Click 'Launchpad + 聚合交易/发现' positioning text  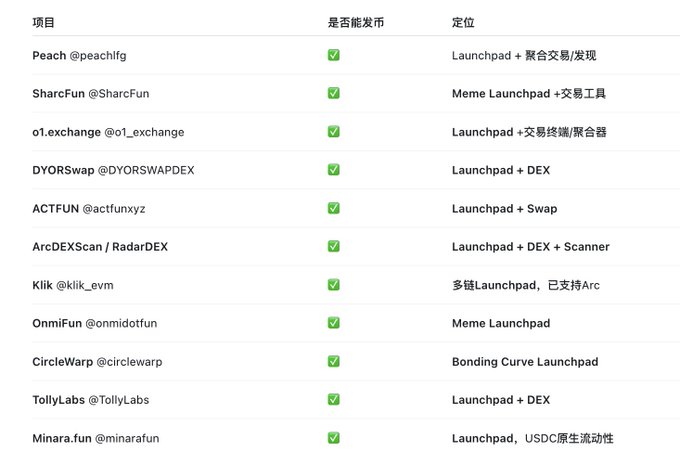tap(524, 56)
